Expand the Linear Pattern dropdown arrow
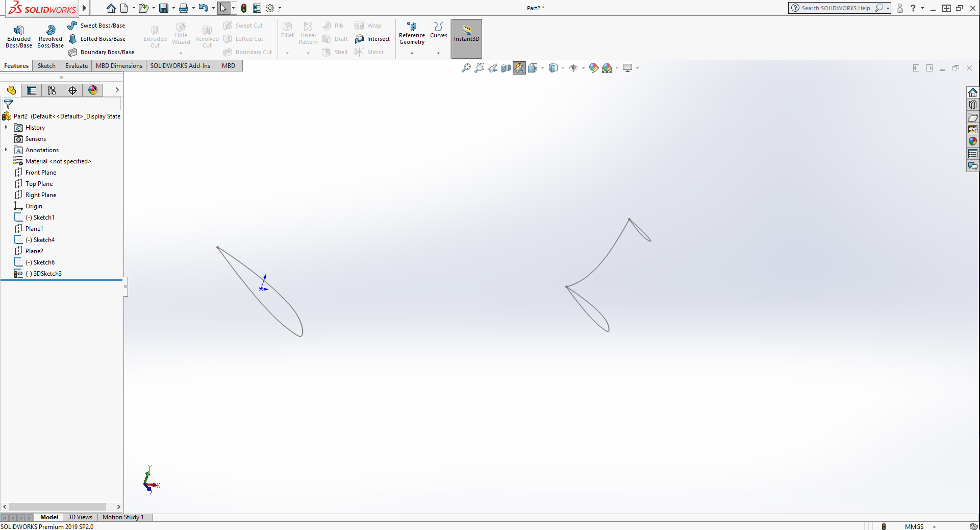The height and width of the screenshot is (530, 980). 308,53
